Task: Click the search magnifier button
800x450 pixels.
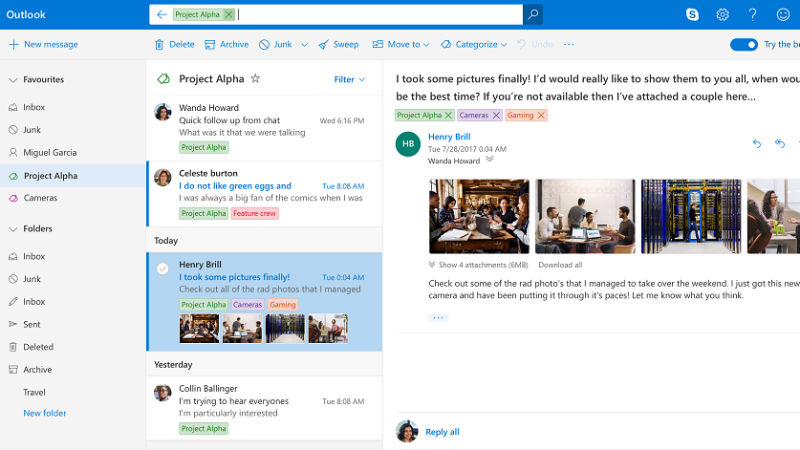Action: pyautogui.click(x=533, y=14)
